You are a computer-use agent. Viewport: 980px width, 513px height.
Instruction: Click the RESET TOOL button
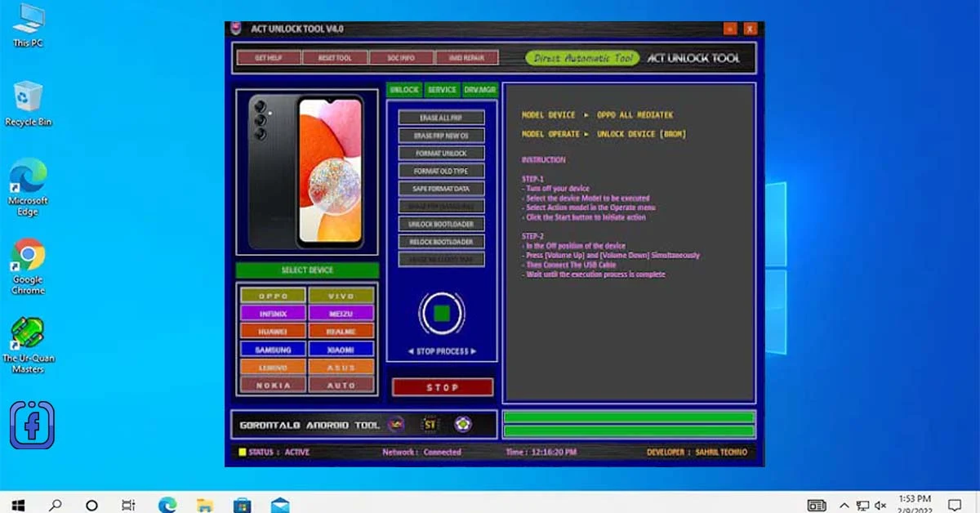335,58
